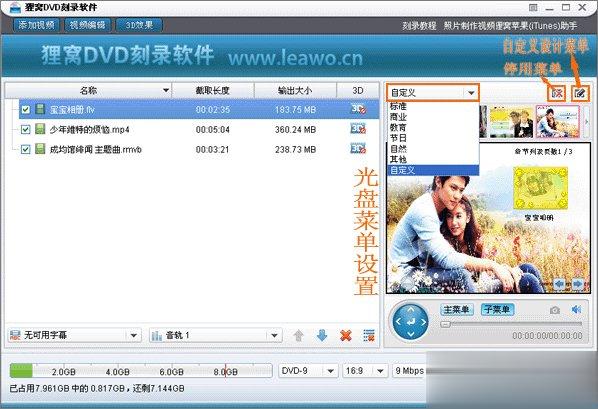
Task: Click 3D icon in 宝宝相册.flv row
Action: (358, 109)
